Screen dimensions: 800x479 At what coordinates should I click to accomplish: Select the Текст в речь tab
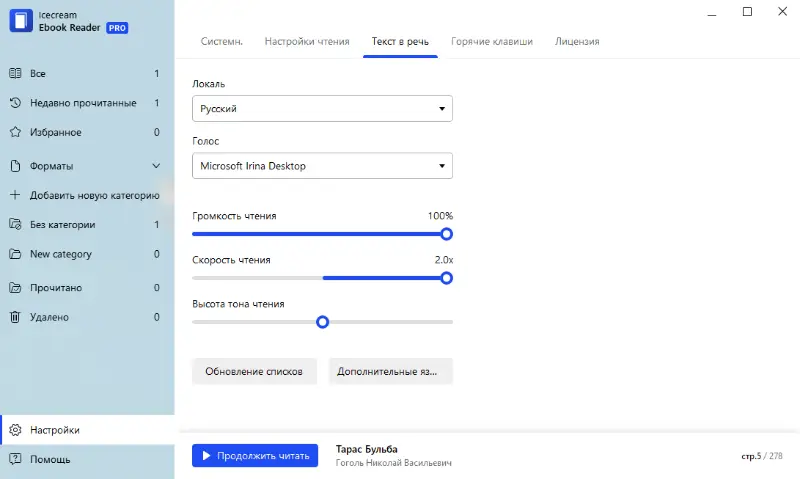tap(400, 41)
